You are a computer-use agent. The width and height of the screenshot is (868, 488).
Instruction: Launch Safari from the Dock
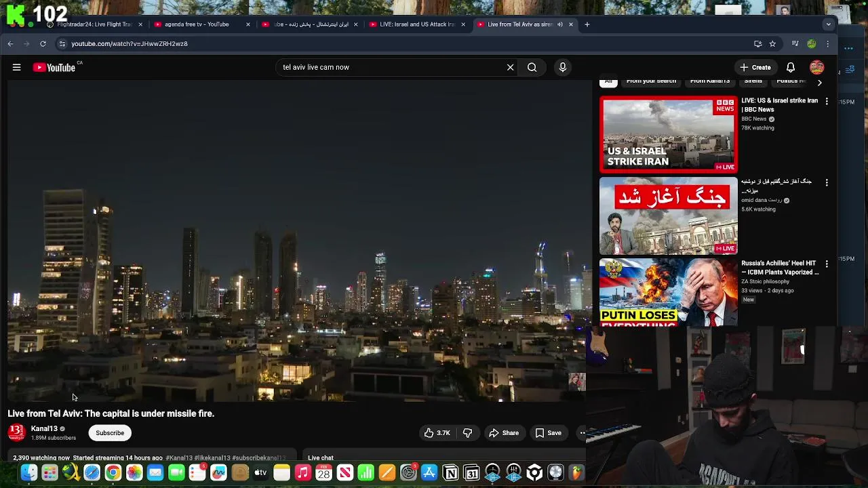(x=92, y=473)
